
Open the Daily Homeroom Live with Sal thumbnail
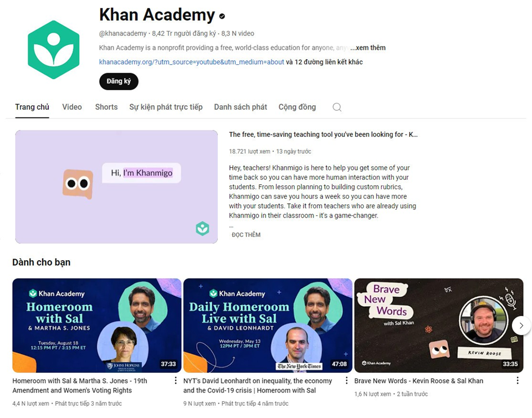[x=268, y=326]
